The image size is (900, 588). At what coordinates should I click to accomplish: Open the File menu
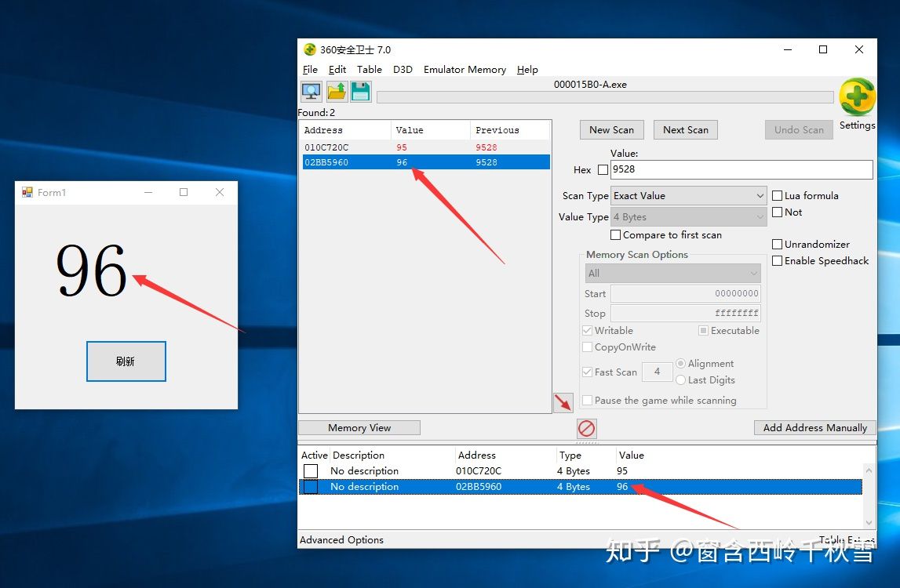click(x=310, y=70)
